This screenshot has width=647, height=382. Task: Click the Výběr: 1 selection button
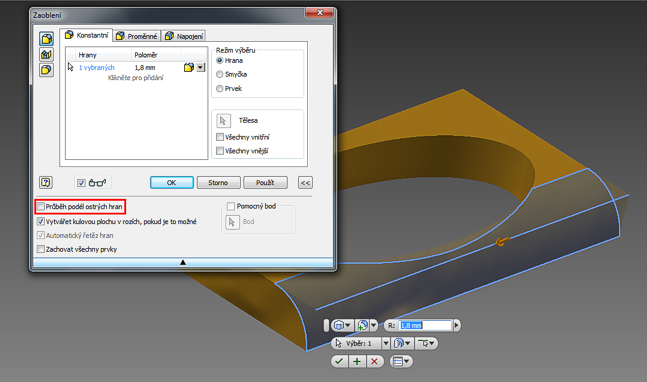coord(356,343)
